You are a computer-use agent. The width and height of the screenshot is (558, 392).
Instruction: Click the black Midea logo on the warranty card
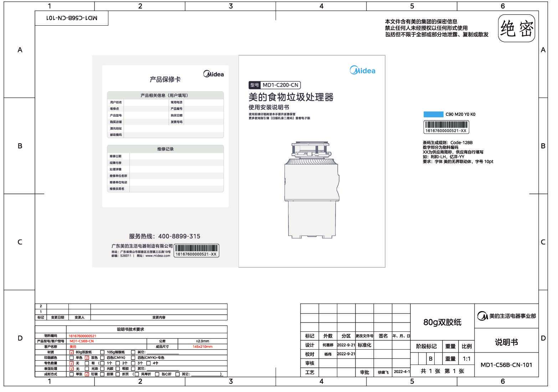213,74
